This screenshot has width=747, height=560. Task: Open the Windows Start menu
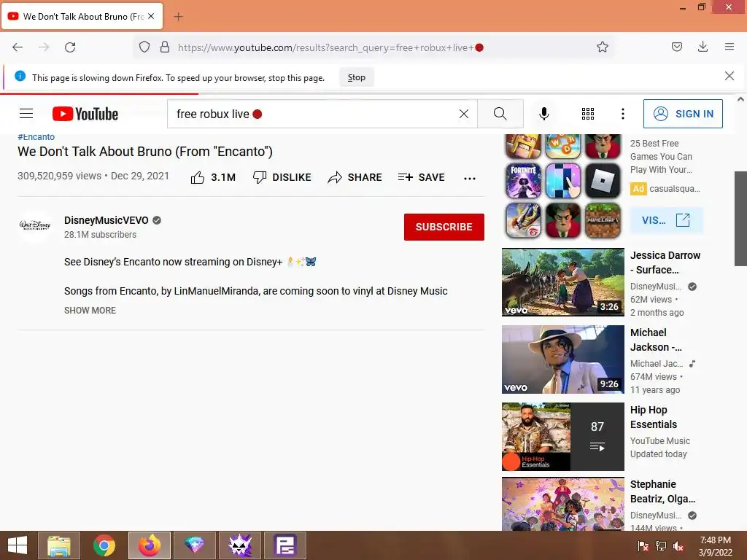click(18, 545)
